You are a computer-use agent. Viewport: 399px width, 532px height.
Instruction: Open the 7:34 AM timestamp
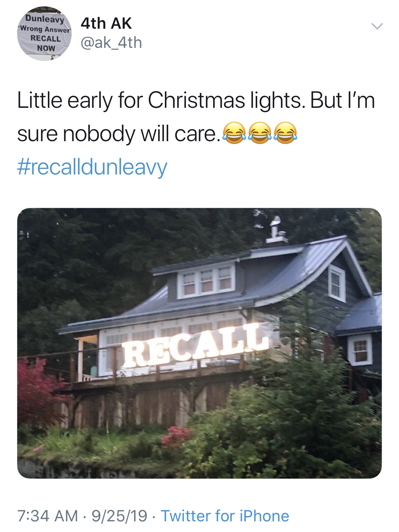tap(48, 516)
